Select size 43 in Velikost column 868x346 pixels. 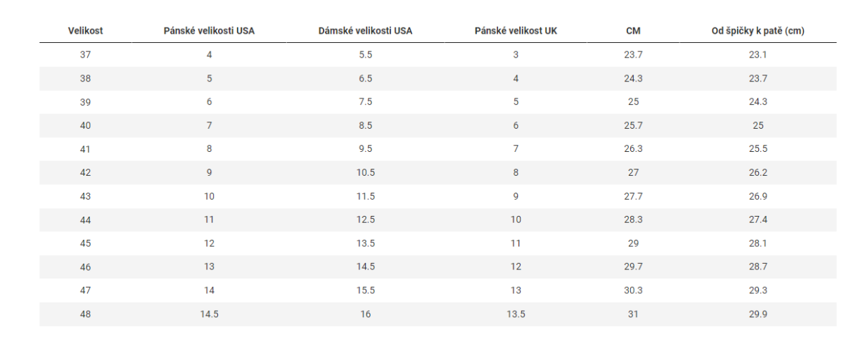point(85,196)
